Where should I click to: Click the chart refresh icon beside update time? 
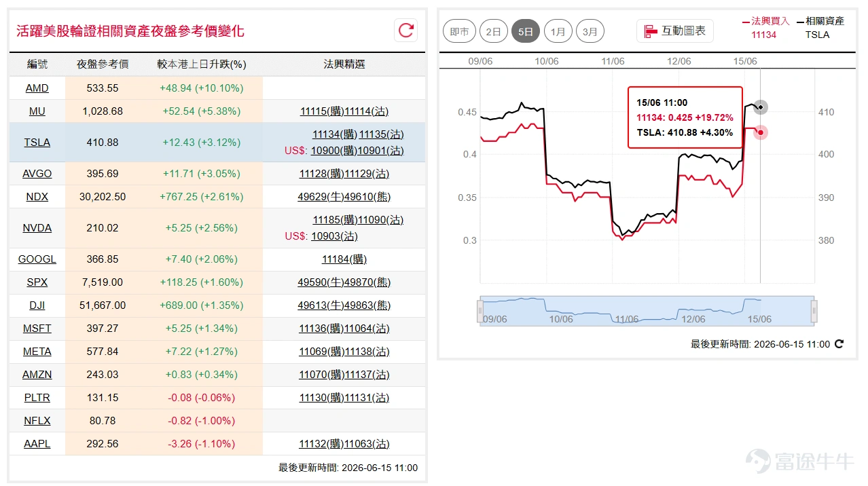(x=839, y=344)
